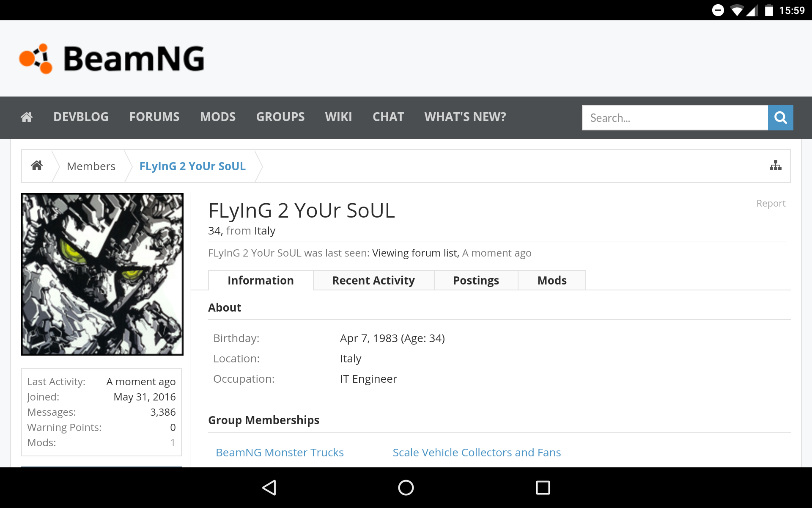The width and height of the screenshot is (812, 508).
Task: Open the breadcrumb home icon
Action: pos(37,166)
